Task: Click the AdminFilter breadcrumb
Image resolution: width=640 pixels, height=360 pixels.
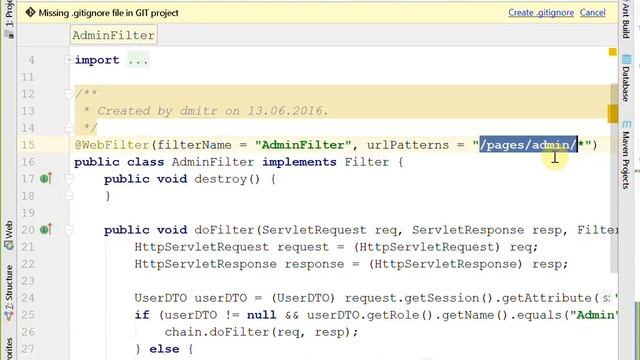Action: [x=113, y=35]
